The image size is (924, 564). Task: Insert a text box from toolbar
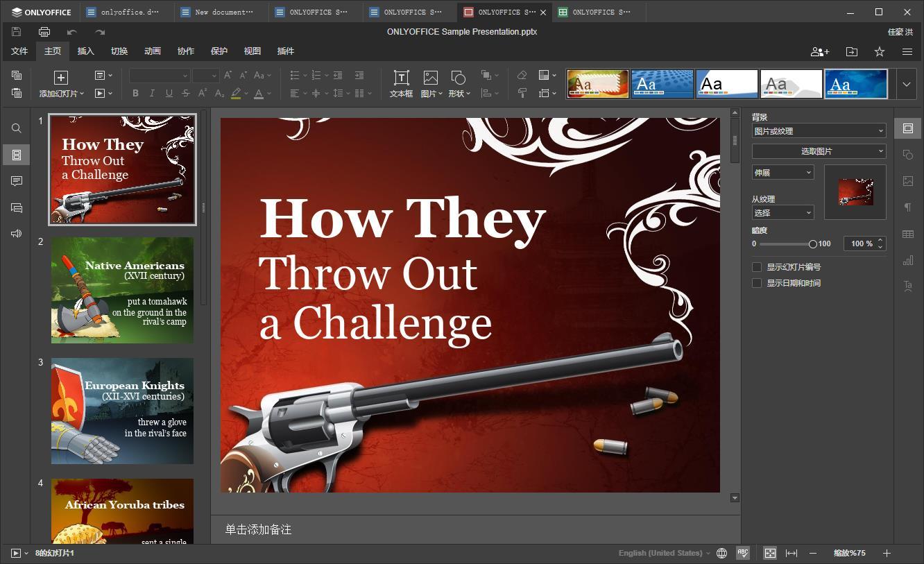click(x=401, y=84)
